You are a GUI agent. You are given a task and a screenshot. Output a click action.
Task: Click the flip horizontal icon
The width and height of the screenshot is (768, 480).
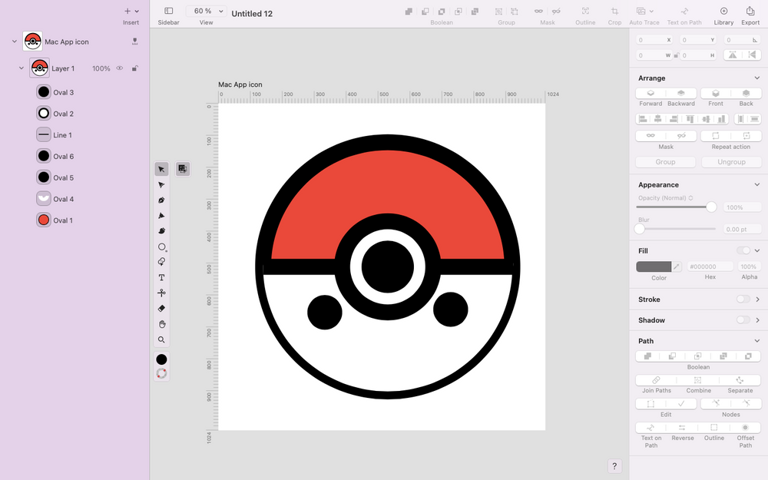coord(733,55)
